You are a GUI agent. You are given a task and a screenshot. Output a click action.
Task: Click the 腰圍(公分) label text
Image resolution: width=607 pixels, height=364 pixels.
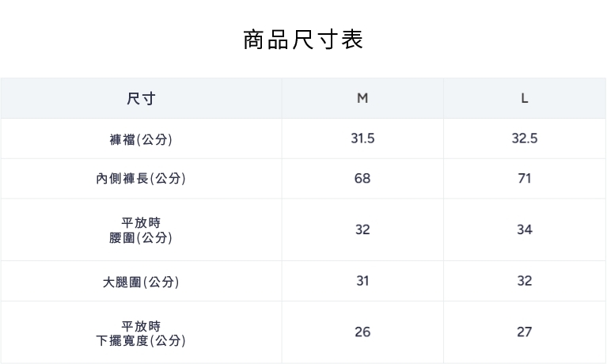tap(141, 237)
